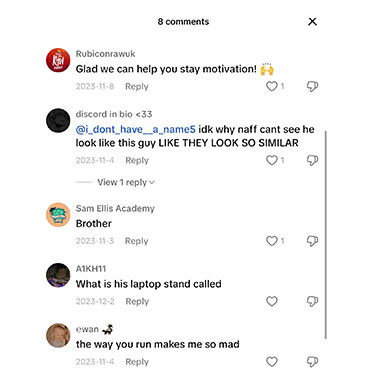366x387 pixels.
Task: Open Sam Ellis Academy avatar
Action: pyautogui.click(x=58, y=215)
